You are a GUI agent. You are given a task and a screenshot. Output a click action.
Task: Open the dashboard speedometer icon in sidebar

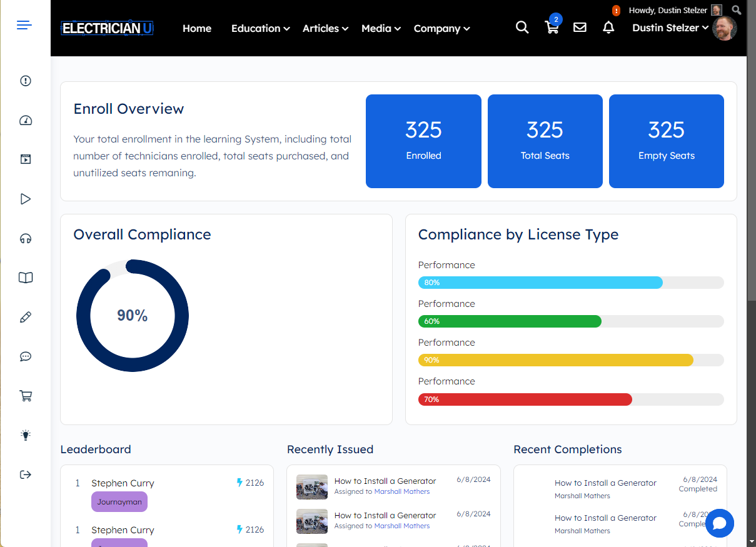point(26,121)
